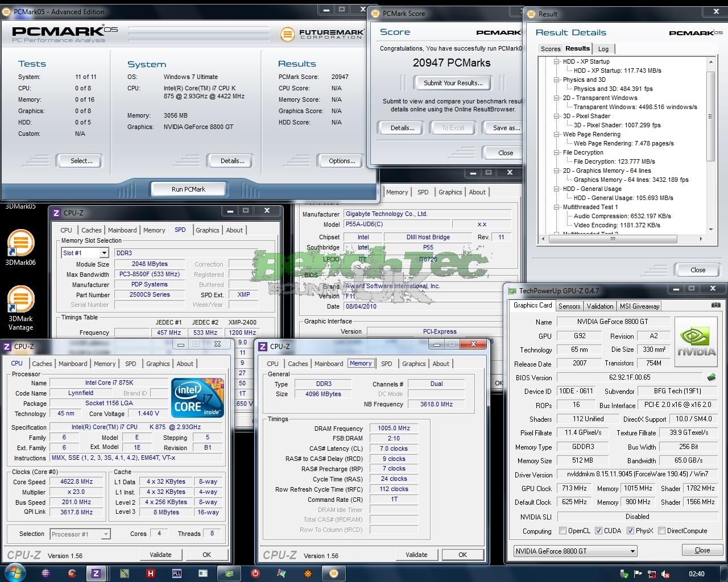Viewport: 728px width, 582px height.
Task: Click the Save as... button in PCMark Score
Action: pyautogui.click(x=503, y=128)
